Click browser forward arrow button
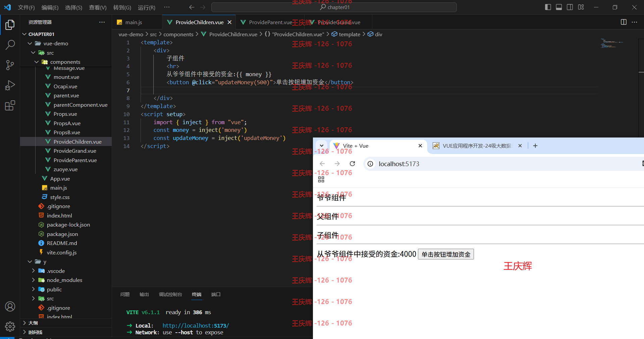Viewport: 644px width, 339px height. (337, 164)
